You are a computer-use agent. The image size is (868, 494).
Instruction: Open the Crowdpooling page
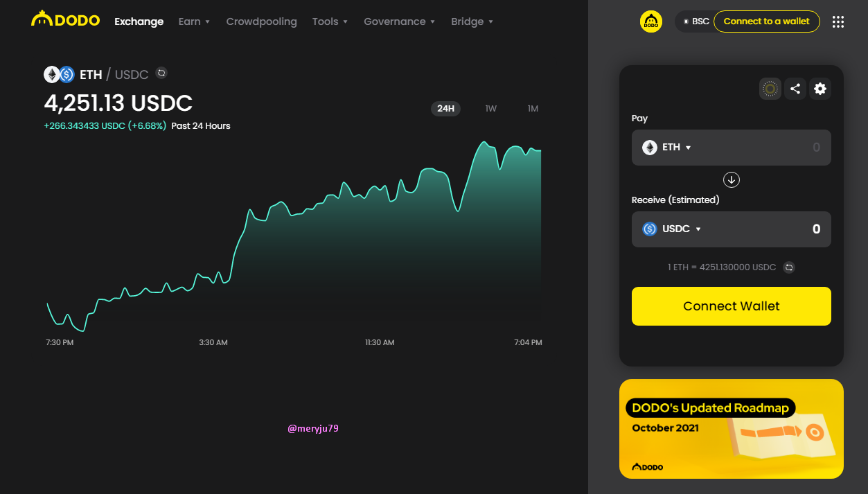coord(261,21)
